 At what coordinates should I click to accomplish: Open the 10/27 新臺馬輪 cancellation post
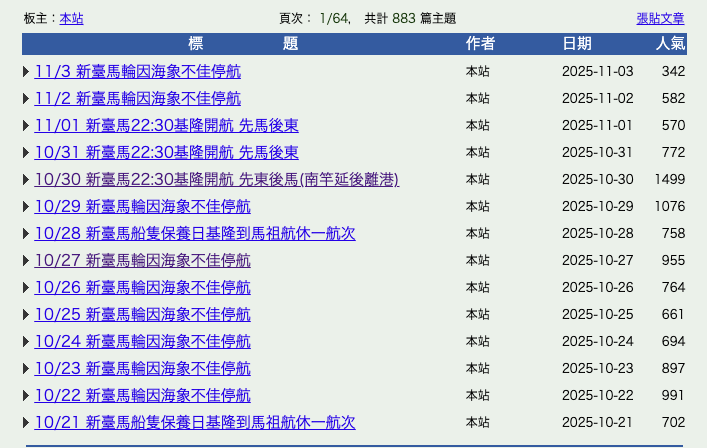click(x=142, y=261)
